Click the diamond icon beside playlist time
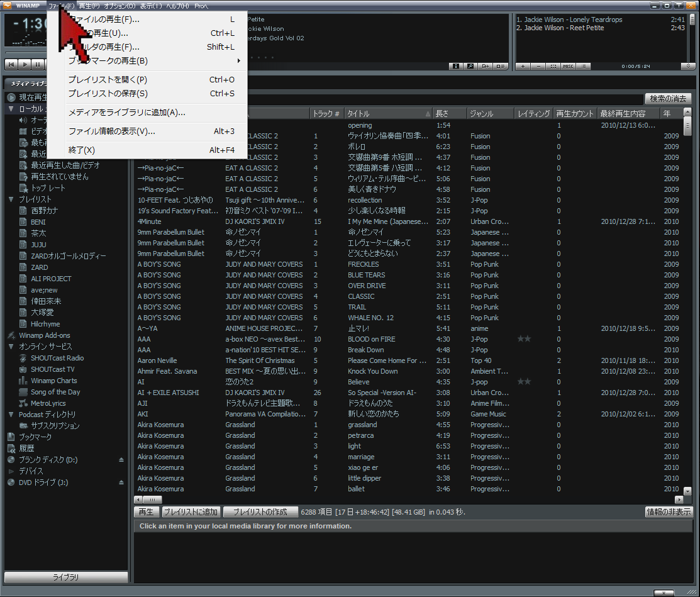Viewport: 700px width, 597px height. tap(688, 66)
